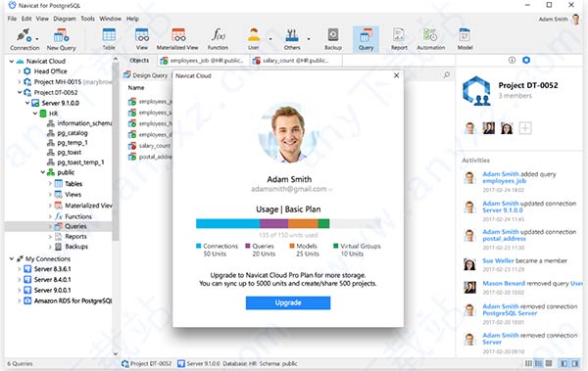Open the Automation toolbar icon
The image size is (588, 371).
coord(431,39)
